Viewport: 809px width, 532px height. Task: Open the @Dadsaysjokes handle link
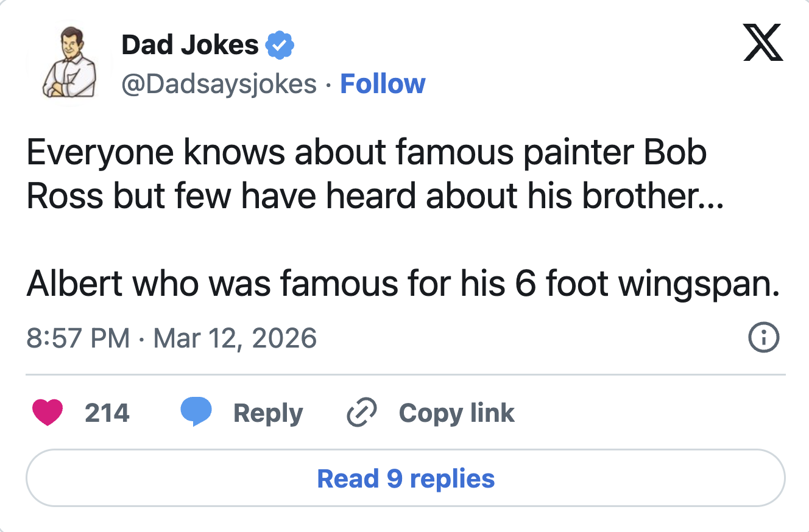219,84
